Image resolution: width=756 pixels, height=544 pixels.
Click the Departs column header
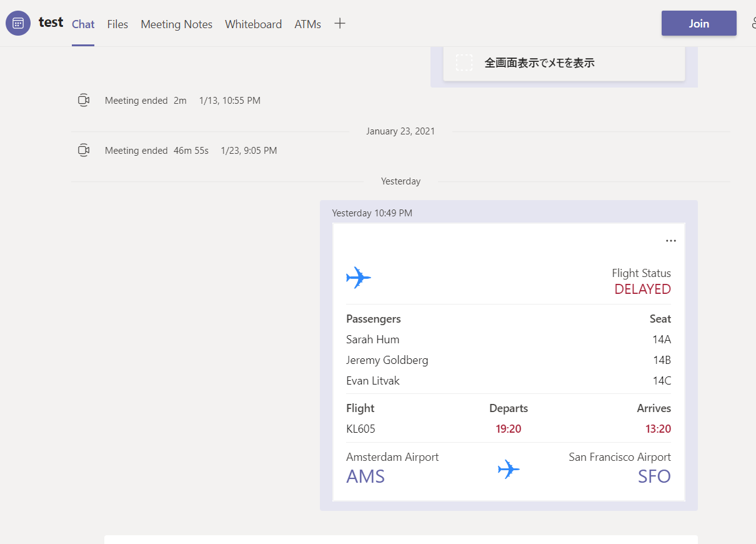(x=509, y=408)
